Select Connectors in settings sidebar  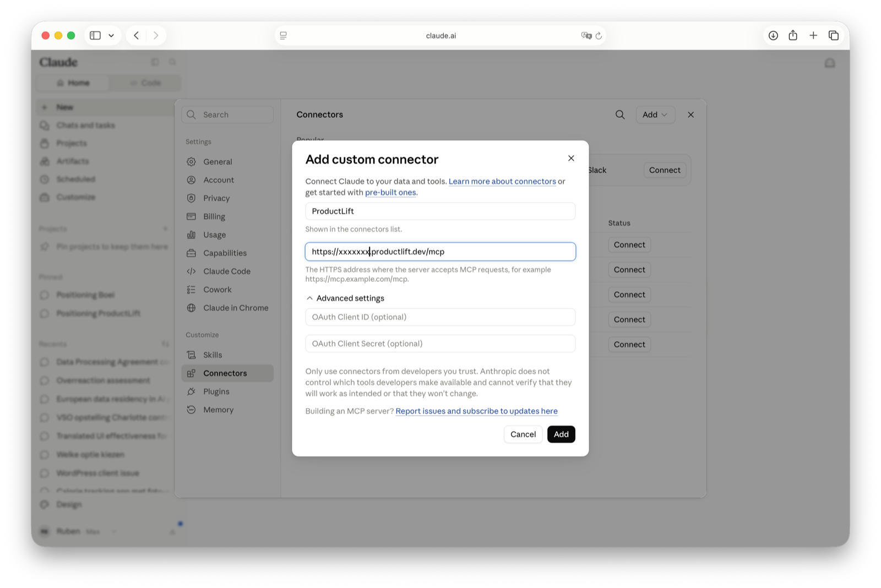click(227, 373)
